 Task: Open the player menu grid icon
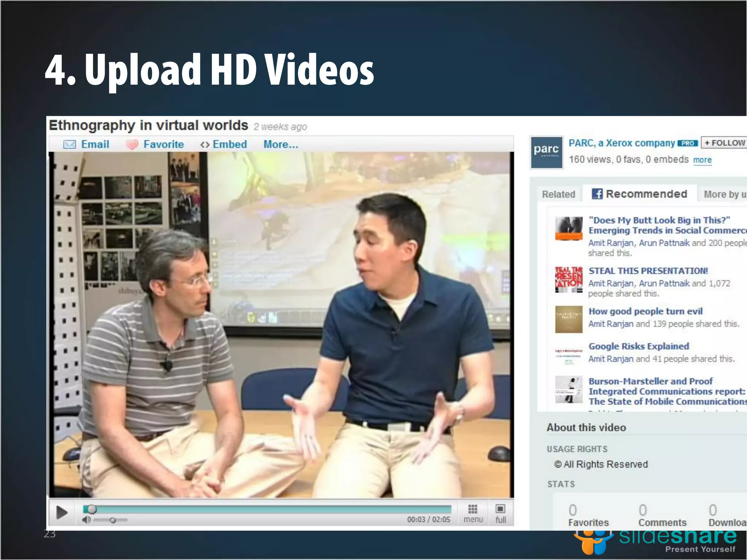(473, 509)
